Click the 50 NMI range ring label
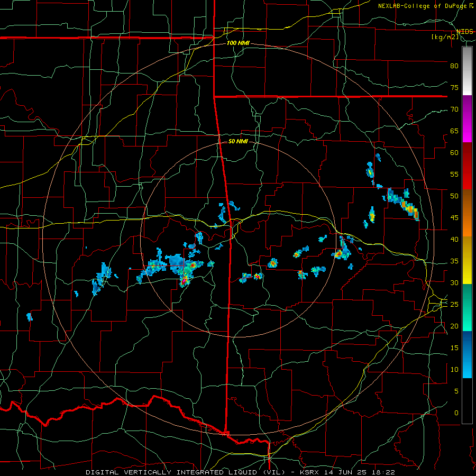 click(238, 141)
